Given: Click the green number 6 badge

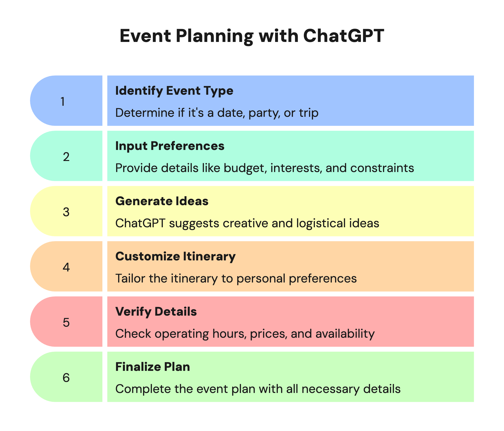Looking at the screenshot, I should (66, 377).
